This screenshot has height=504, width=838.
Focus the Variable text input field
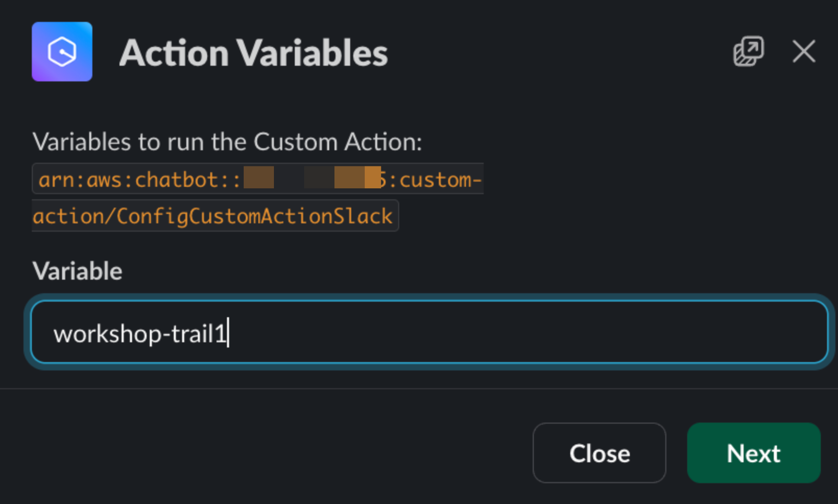click(x=429, y=332)
